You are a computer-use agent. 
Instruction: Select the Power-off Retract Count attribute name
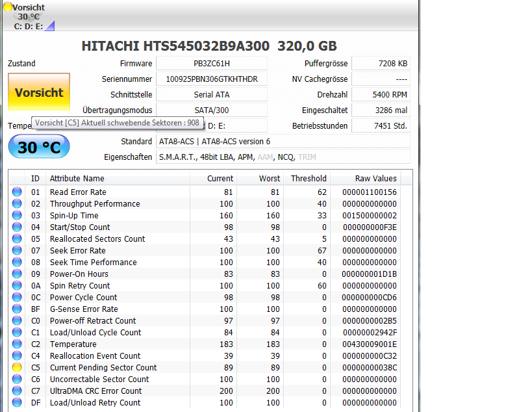tap(93, 321)
